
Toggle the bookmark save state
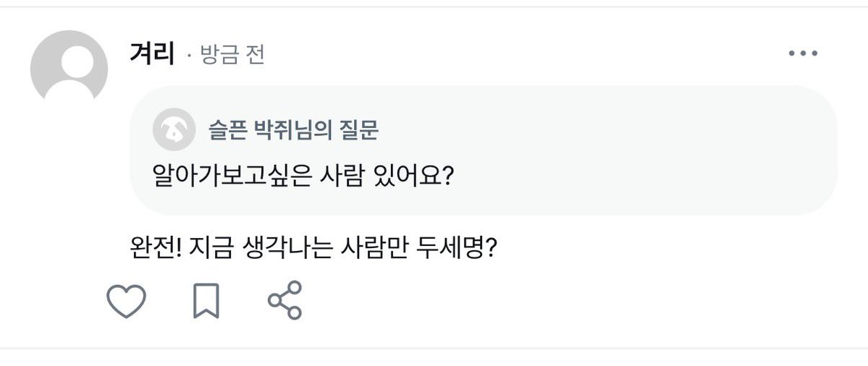tap(206, 301)
